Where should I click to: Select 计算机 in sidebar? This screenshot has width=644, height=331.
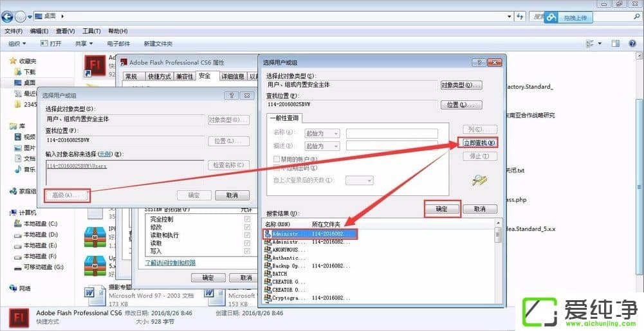(23, 213)
